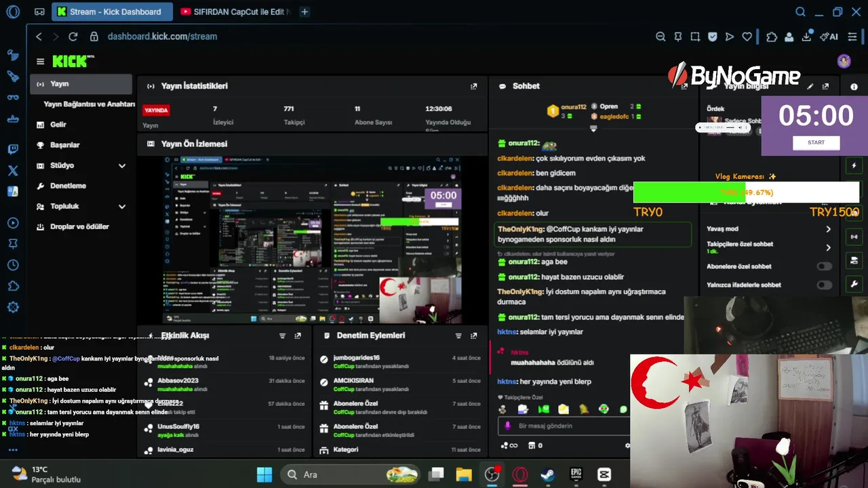The image size is (868, 488).
Task: Open Etkinlik Akışı filter icon
Action: [x=283, y=335]
